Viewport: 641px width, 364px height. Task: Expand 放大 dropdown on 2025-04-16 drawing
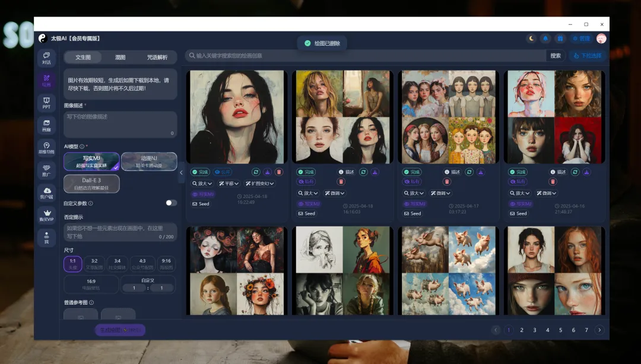coord(520,193)
